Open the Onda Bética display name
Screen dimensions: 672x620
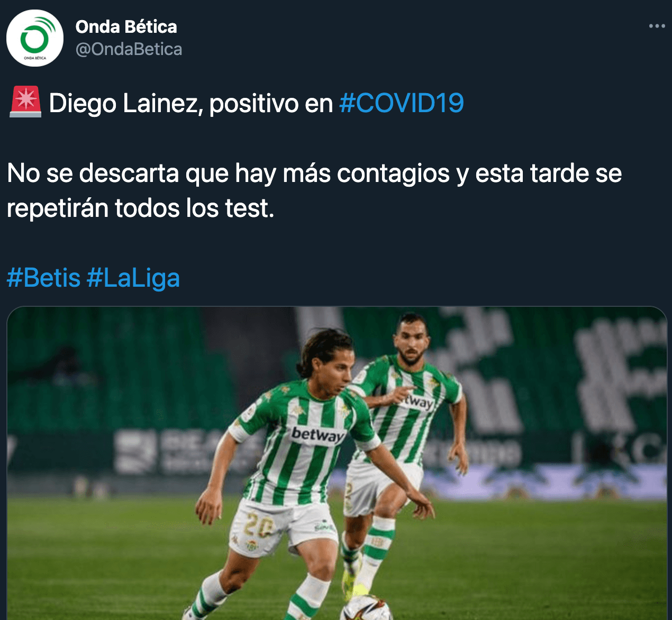(126, 26)
